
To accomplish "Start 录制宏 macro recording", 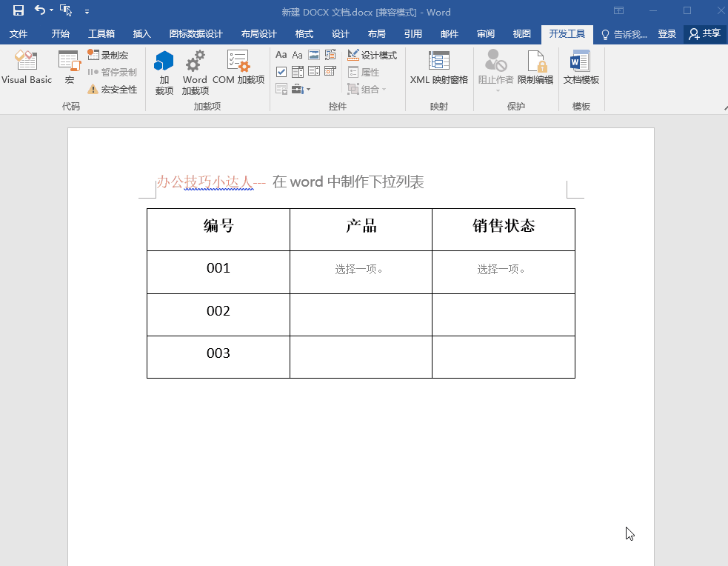I will (x=108, y=56).
